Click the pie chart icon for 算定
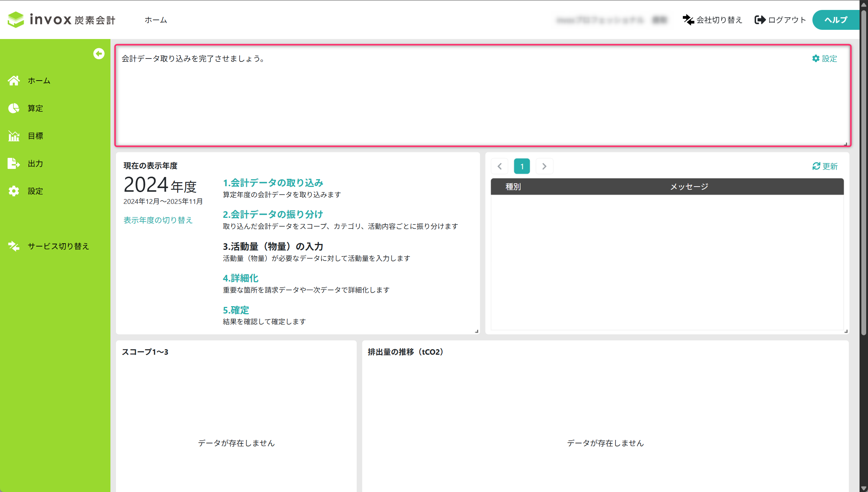Viewport: 868px width, 492px height. coord(14,108)
